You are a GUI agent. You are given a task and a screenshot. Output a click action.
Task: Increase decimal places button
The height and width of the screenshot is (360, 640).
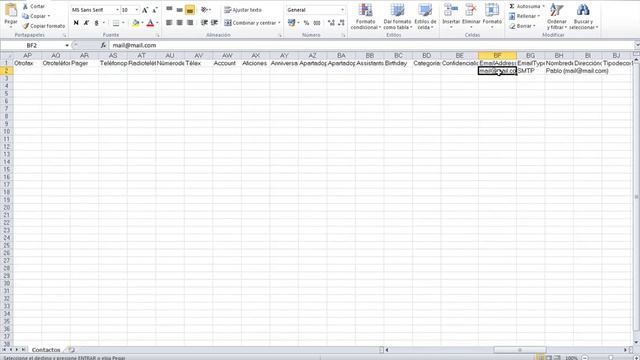pyautogui.click(x=331, y=23)
